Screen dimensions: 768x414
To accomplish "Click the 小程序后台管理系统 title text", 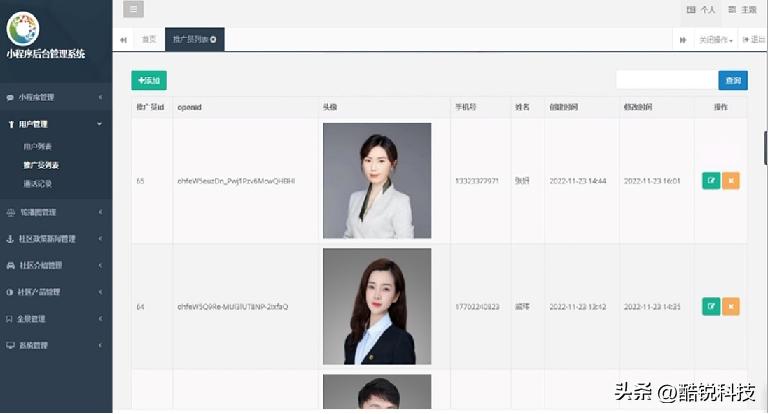I will click(46, 53).
